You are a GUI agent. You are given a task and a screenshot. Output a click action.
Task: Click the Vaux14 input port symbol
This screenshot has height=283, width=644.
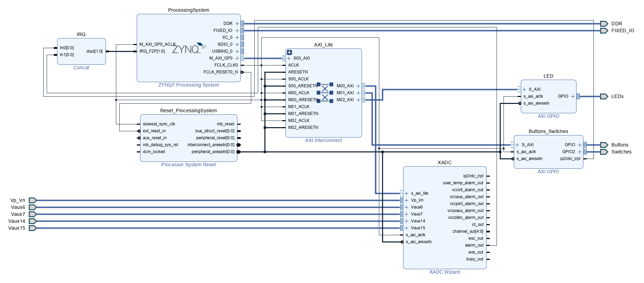point(33,221)
